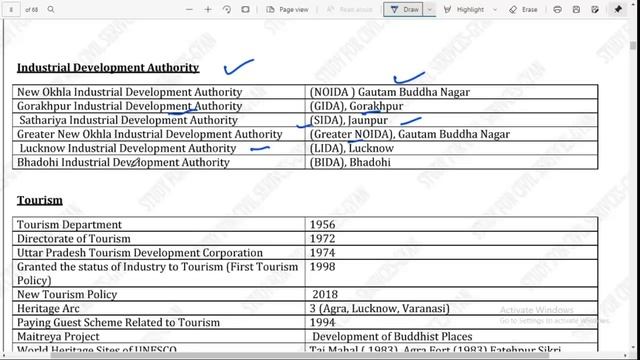Click the "of 68" page count text
This screenshot has width=640, height=360.
[x=31, y=9]
